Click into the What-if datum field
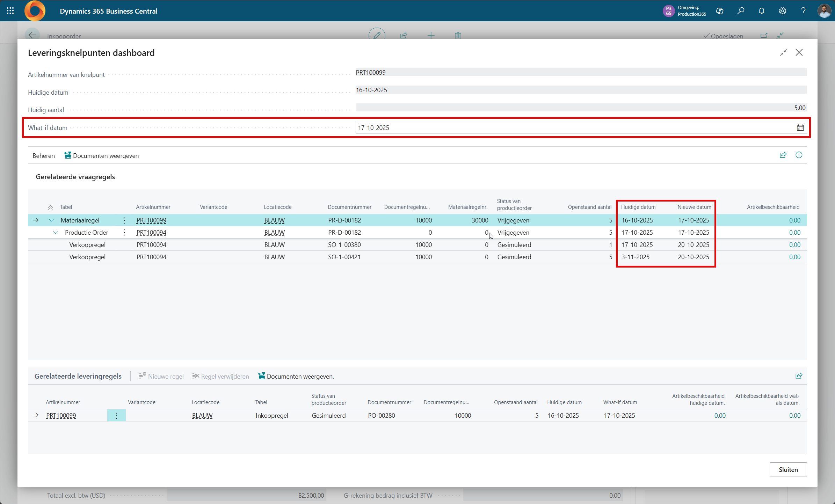 point(573,128)
